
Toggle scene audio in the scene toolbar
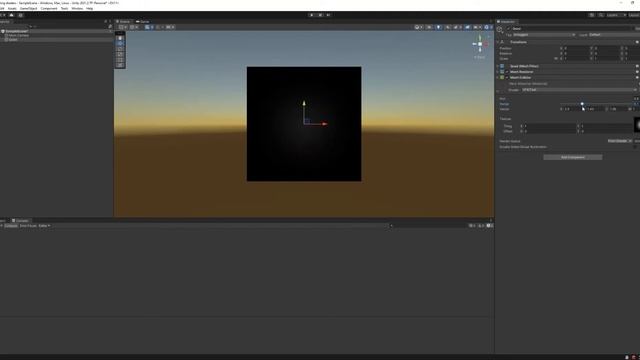click(448, 27)
